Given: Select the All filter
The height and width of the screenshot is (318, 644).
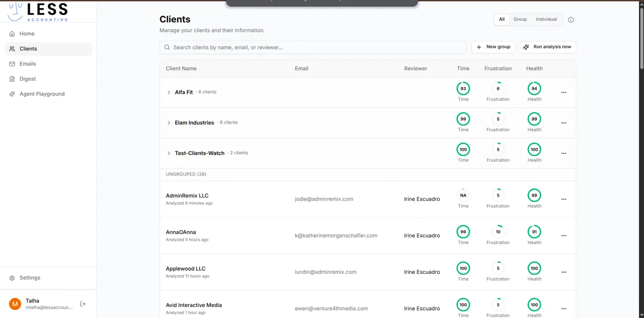Looking at the screenshot, I should coord(502,19).
